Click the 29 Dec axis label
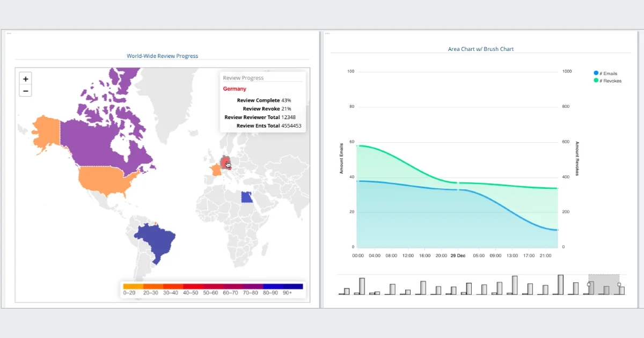 click(458, 256)
